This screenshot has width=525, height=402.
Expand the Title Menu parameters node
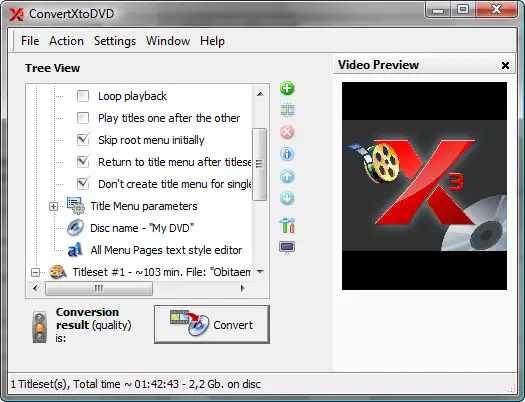point(53,206)
